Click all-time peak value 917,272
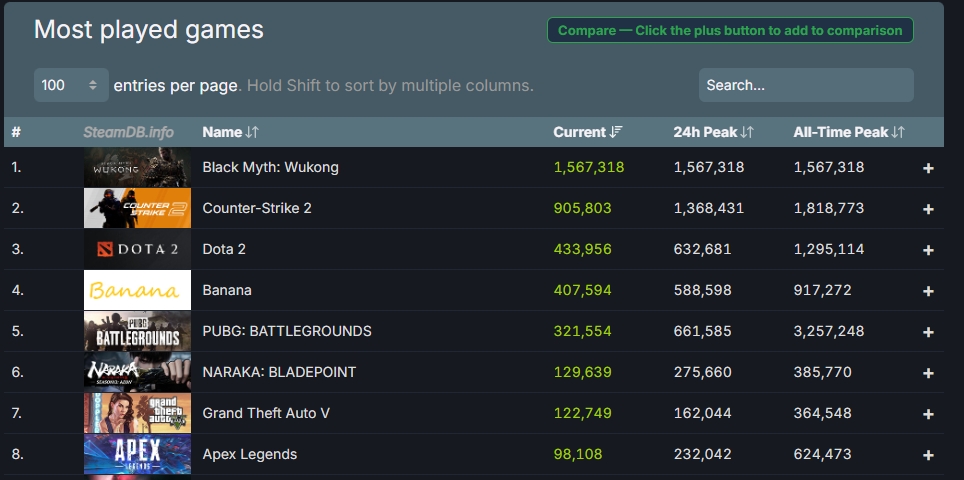964x480 pixels. coord(823,290)
